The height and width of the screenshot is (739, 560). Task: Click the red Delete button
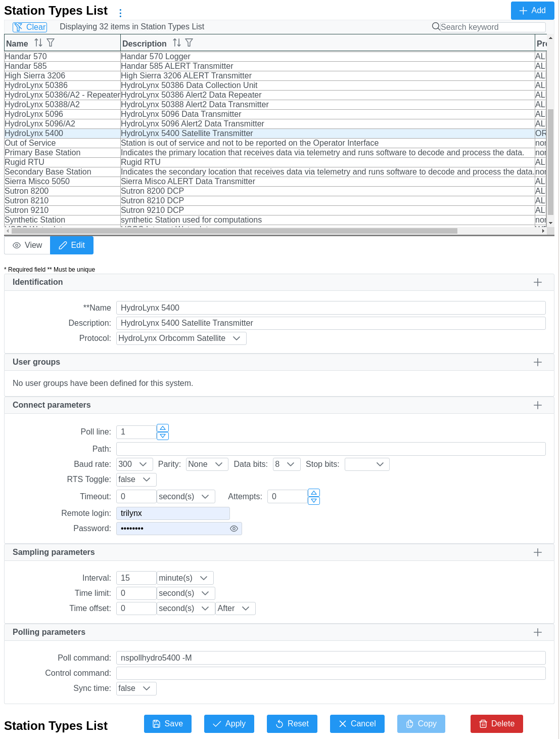[496, 724]
